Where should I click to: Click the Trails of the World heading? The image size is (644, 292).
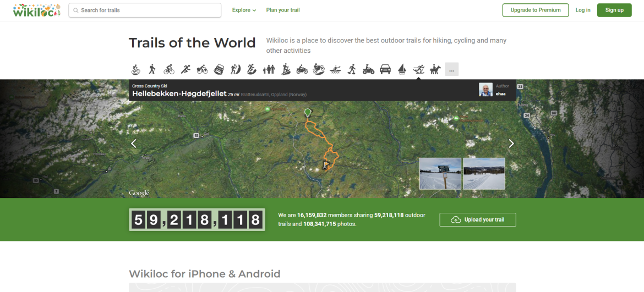192,43
